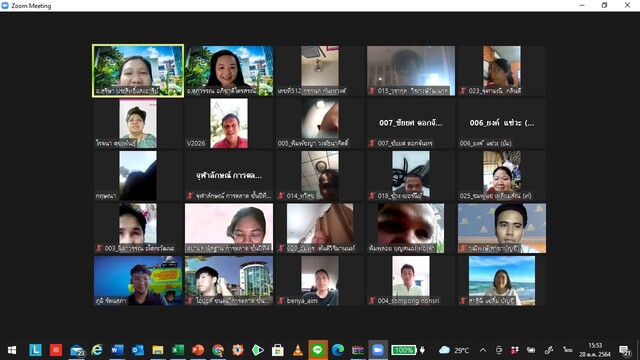Image resolution: width=640 pixels, height=360 pixels.
Task: Open the red square app in the taskbar
Action: (x=56, y=350)
